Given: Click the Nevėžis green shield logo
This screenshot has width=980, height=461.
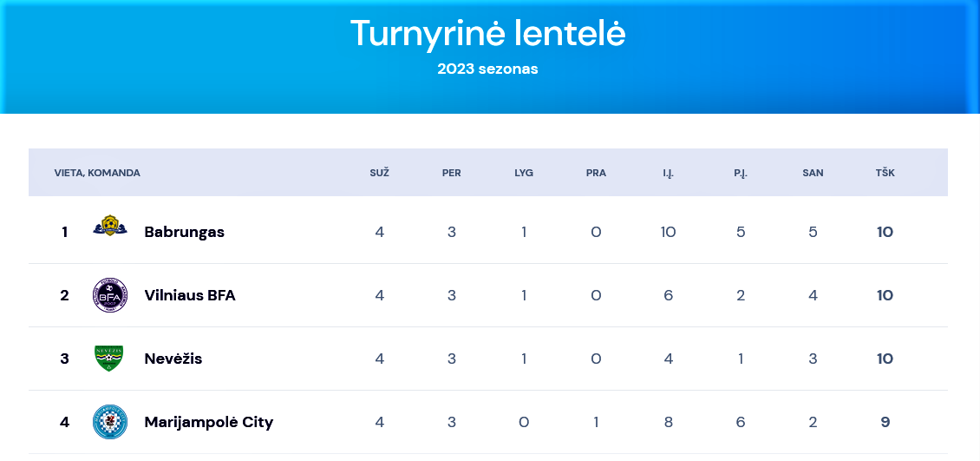Looking at the screenshot, I should tap(108, 359).
